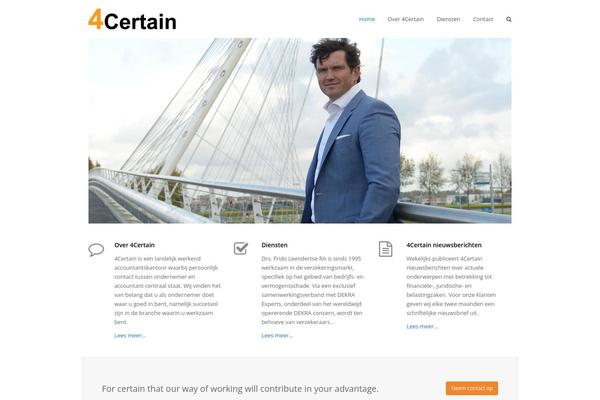Follow Lees meer link under Over 4Certain
The image size is (600, 400).
130,335
